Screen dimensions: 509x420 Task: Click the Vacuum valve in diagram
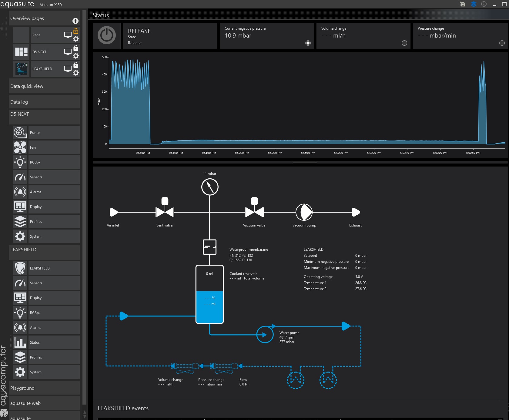coord(254,212)
